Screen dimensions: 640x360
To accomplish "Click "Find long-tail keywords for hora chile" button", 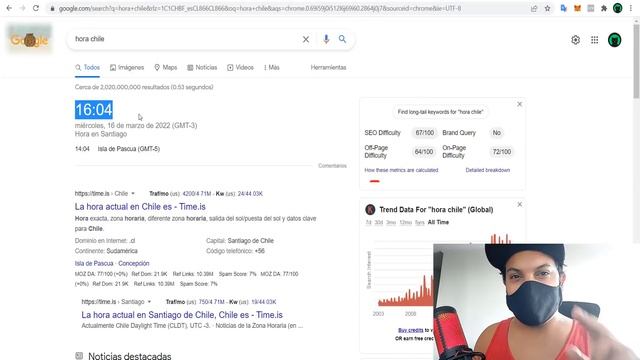I will 440,112.
